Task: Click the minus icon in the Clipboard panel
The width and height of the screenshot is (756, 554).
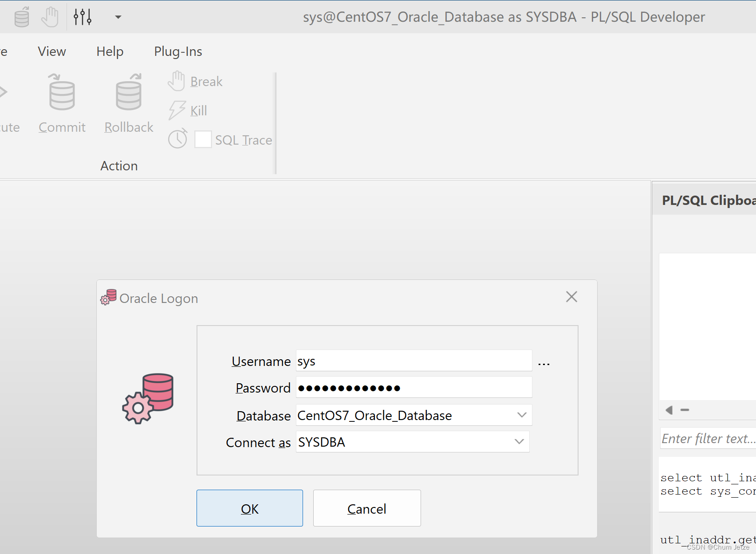Action: (685, 410)
